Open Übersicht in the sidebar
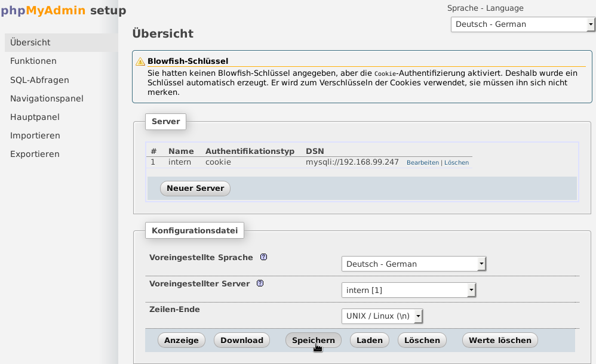The height and width of the screenshot is (364, 596). point(30,42)
